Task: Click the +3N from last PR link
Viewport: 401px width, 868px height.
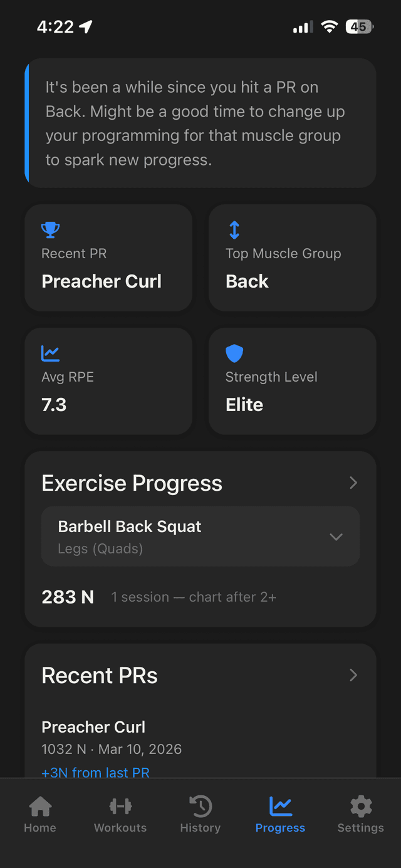Action: 95,773
